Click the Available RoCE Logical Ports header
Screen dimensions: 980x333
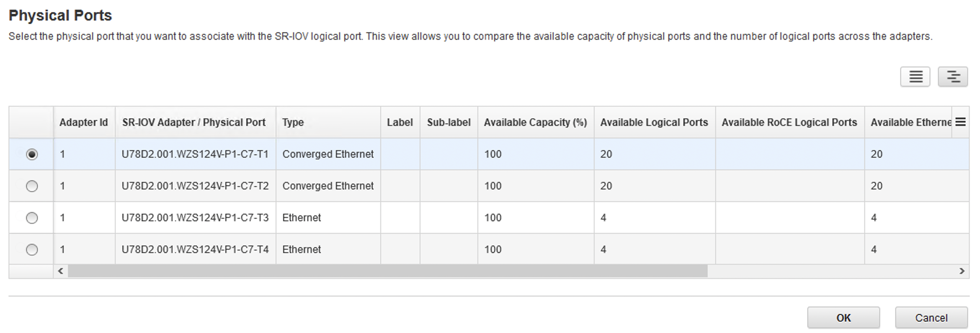tap(789, 123)
